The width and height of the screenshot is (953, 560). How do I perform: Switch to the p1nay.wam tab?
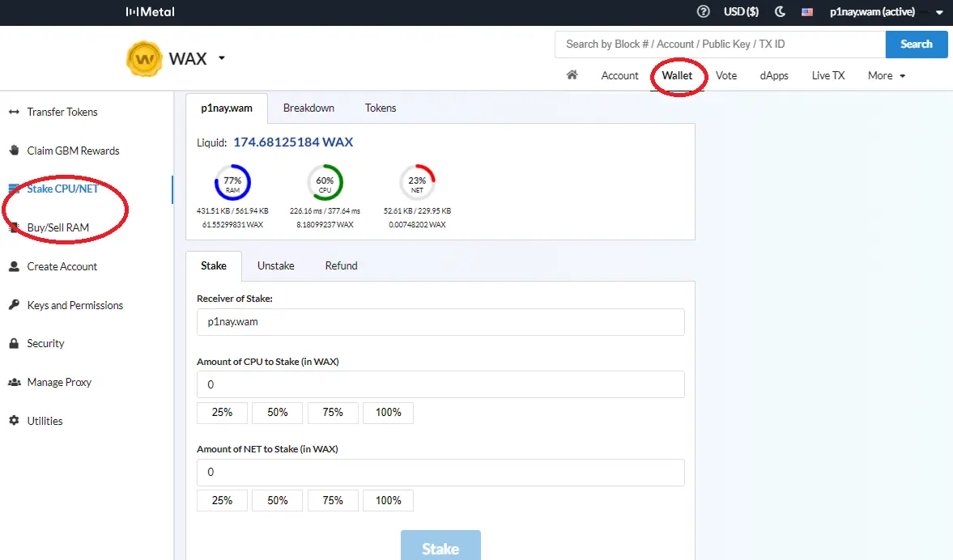click(227, 108)
